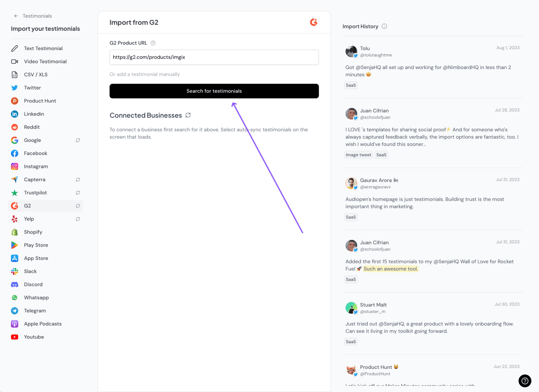Click 'Or add a testimonial manually' link
Screen dimensions: 539x392
[144, 74]
